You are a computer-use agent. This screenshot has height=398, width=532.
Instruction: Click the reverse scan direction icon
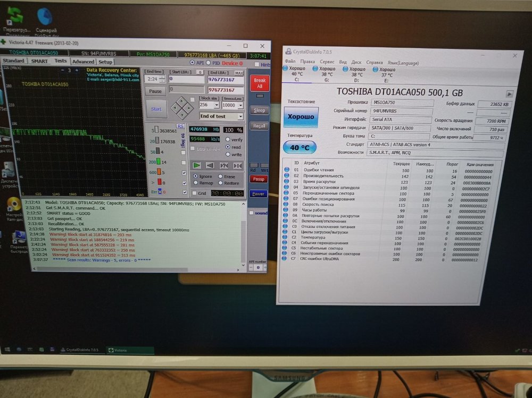pos(209,165)
